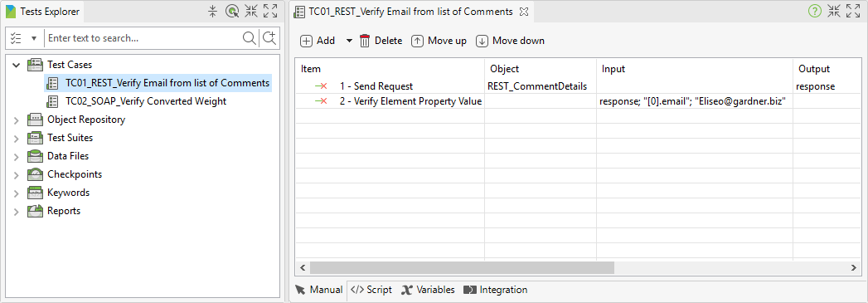This screenshot has width=868, height=303.
Task: Click the Delete trash can icon
Action: click(365, 41)
